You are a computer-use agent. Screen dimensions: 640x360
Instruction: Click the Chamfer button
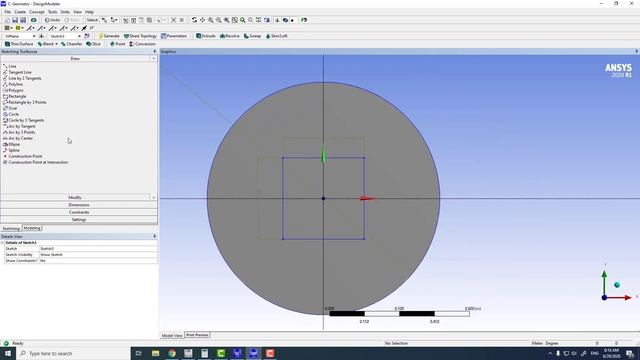[x=71, y=44]
